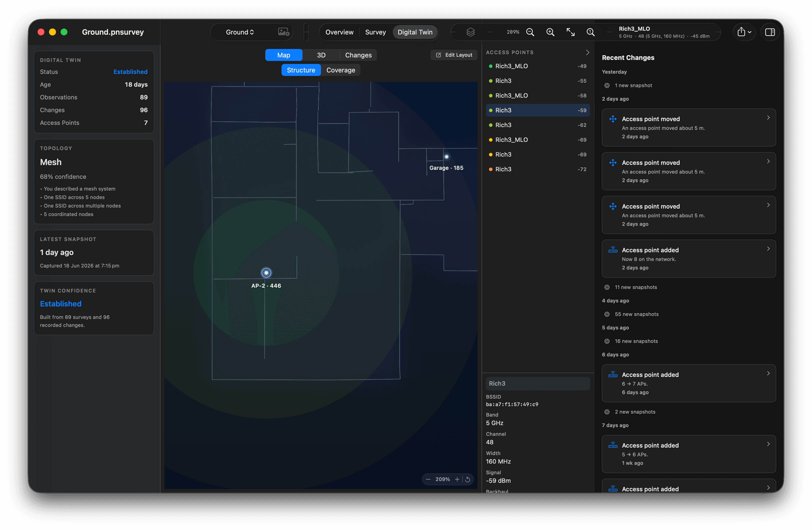
Task: Open the layers stack icon in toolbar
Action: click(x=470, y=32)
